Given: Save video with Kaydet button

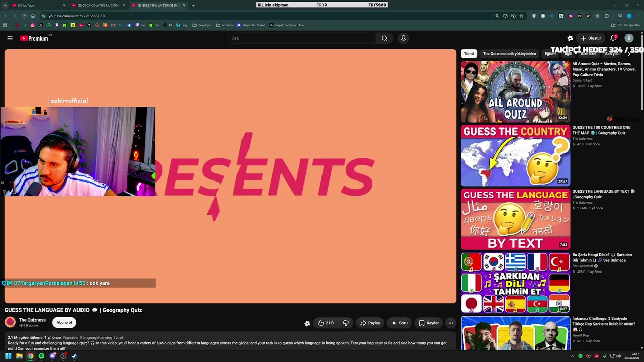Looking at the screenshot, I should coord(429,323).
